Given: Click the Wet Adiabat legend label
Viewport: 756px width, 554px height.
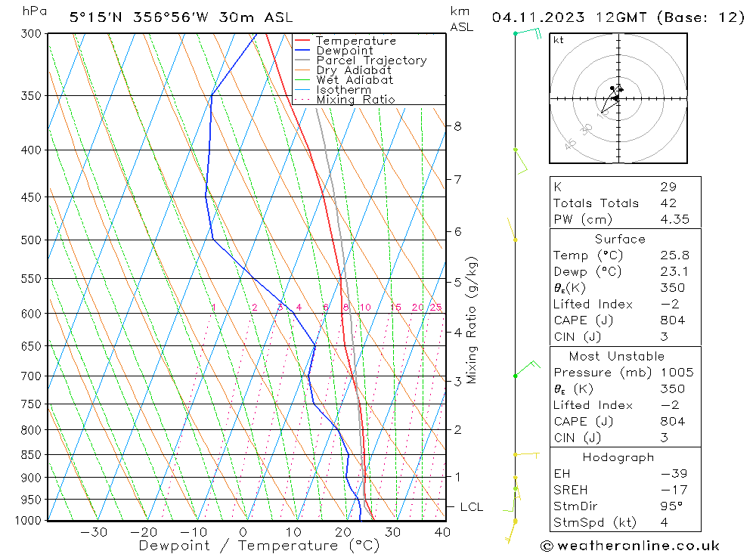Looking at the screenshot, I should click(x=355, y=80).
